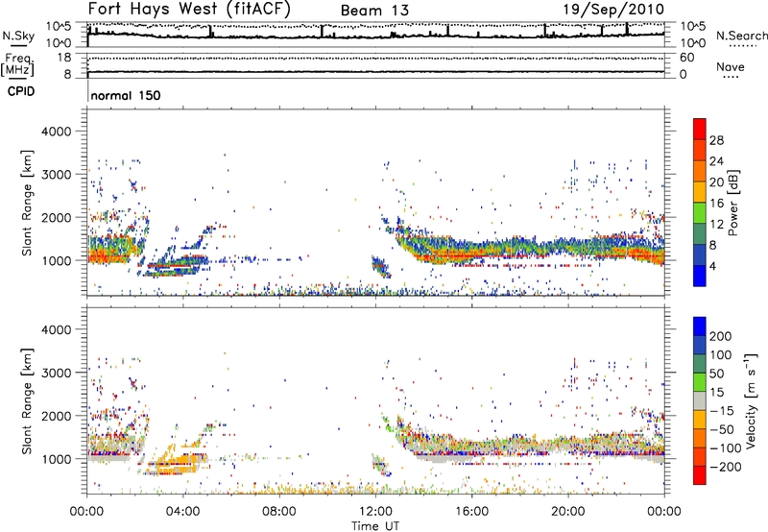Click the "04:00" time axis label

click(x=183, y=512)
